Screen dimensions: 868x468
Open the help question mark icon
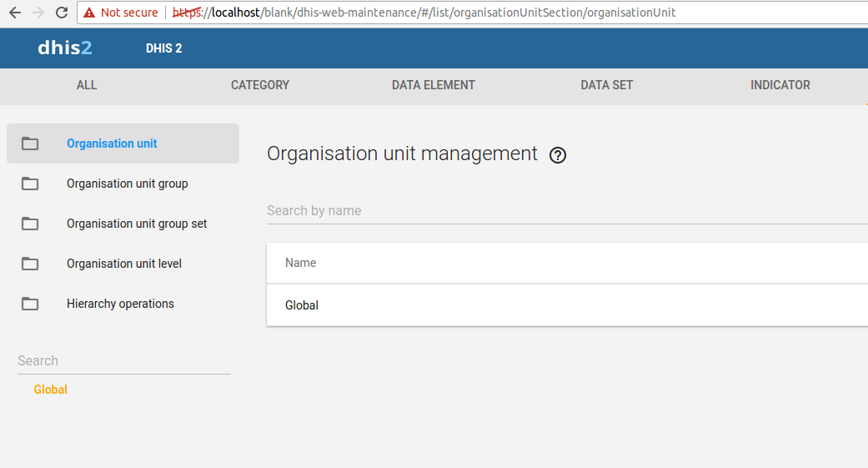point(558,155)
